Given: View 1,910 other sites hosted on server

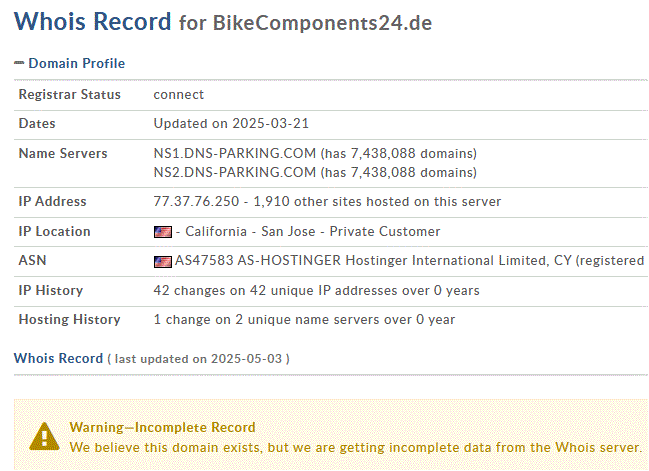Looking at the screenshot, I should [377, 202].
